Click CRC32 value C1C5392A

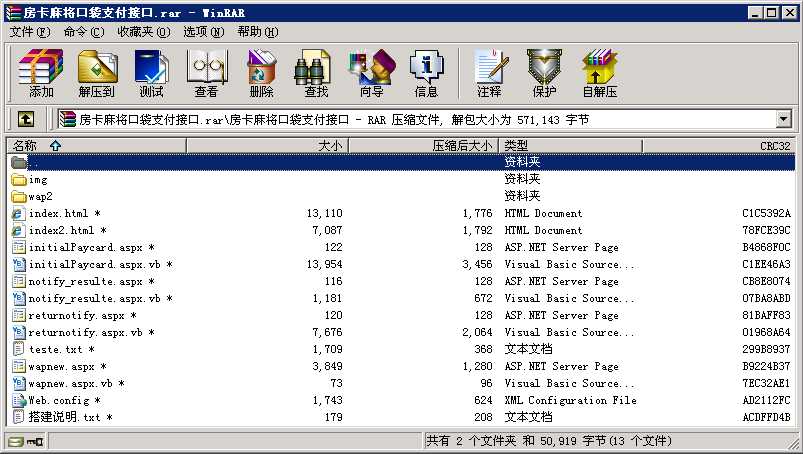tap(766, 213)
